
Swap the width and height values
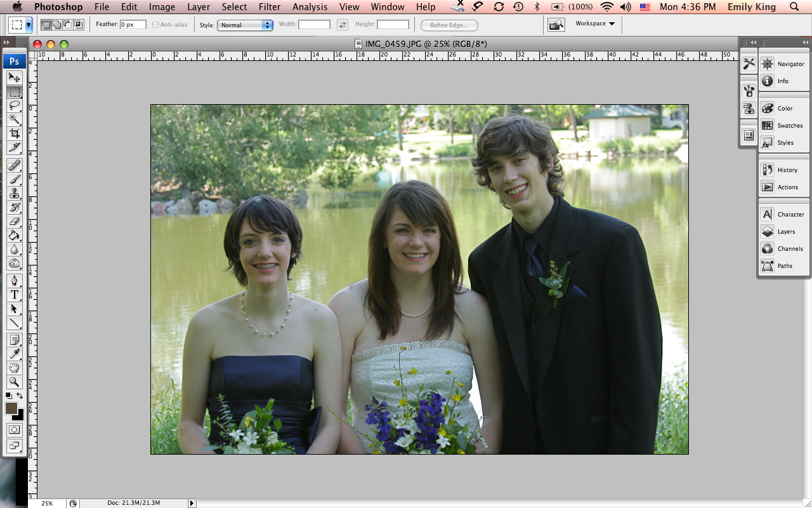(343, 25)
